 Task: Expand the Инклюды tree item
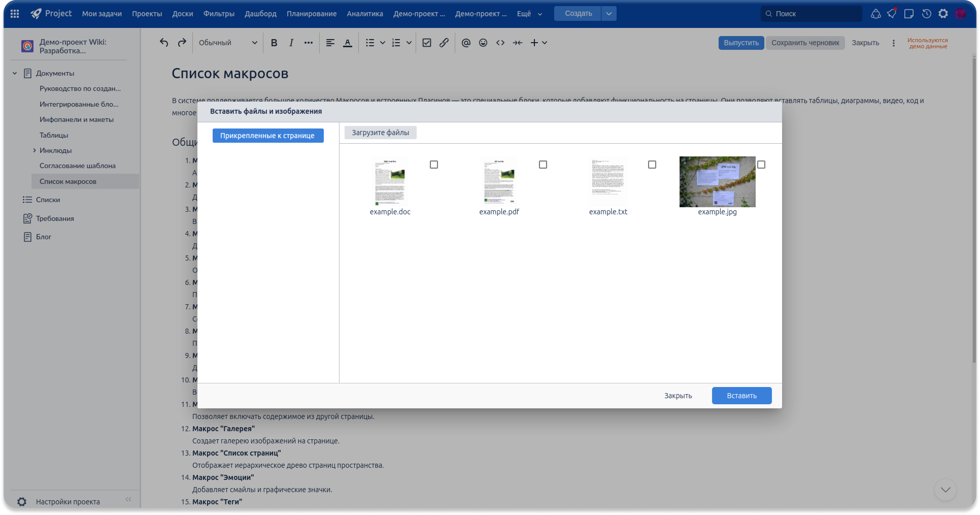click(x=34, y=150)
